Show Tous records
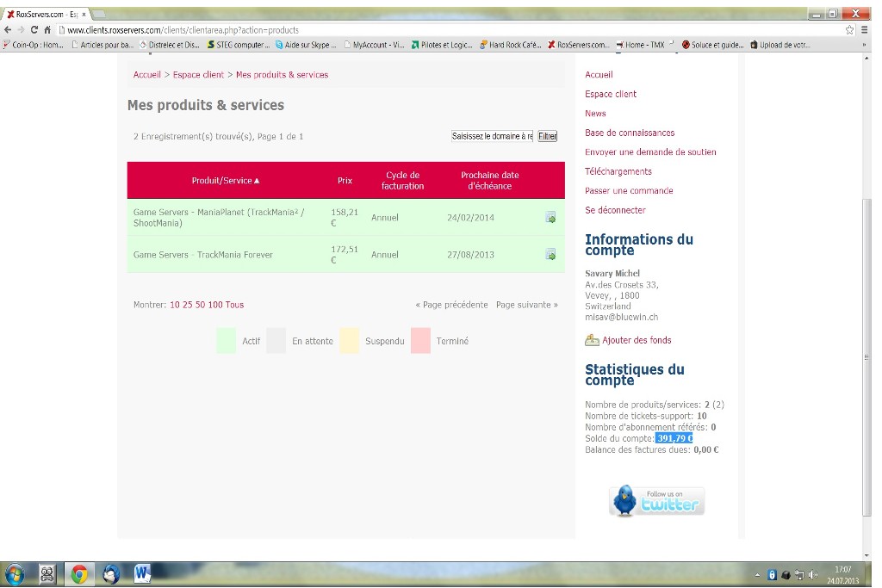Image resolution: width=882 pixels, height=588 pixels. [234, 305]
